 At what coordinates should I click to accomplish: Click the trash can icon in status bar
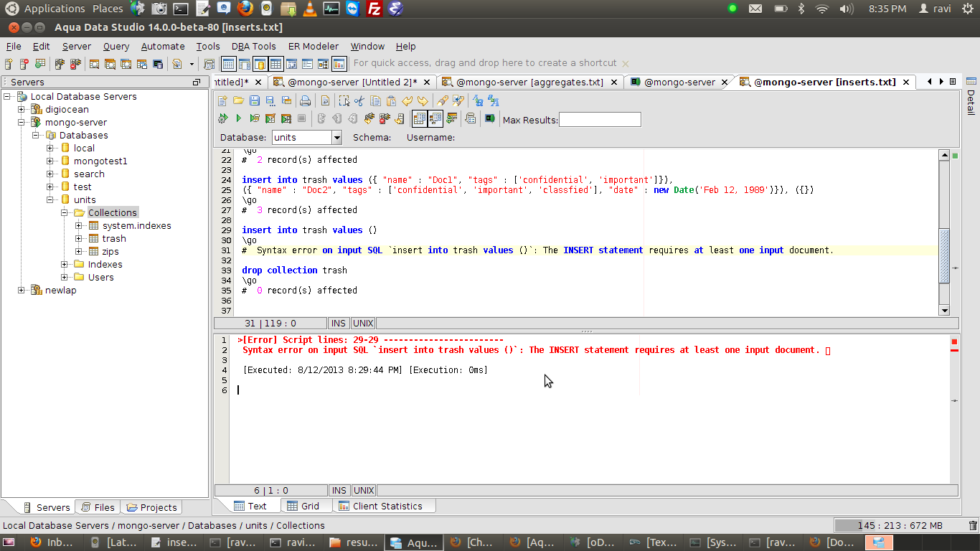[x=973, y=526]
